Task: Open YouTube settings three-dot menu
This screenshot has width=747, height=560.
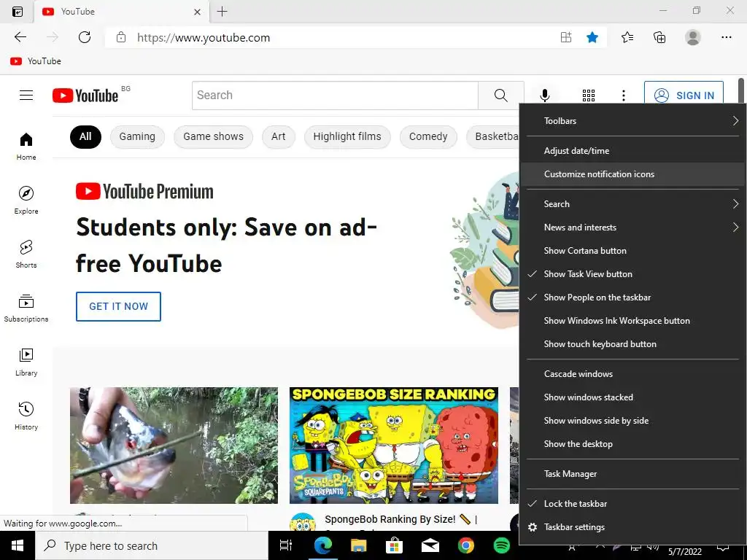Action: click(623, 96)
